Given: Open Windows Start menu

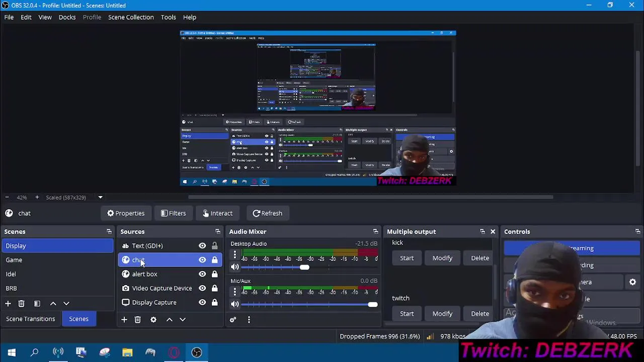Looking at the screenshot, I should pos(12,352).
